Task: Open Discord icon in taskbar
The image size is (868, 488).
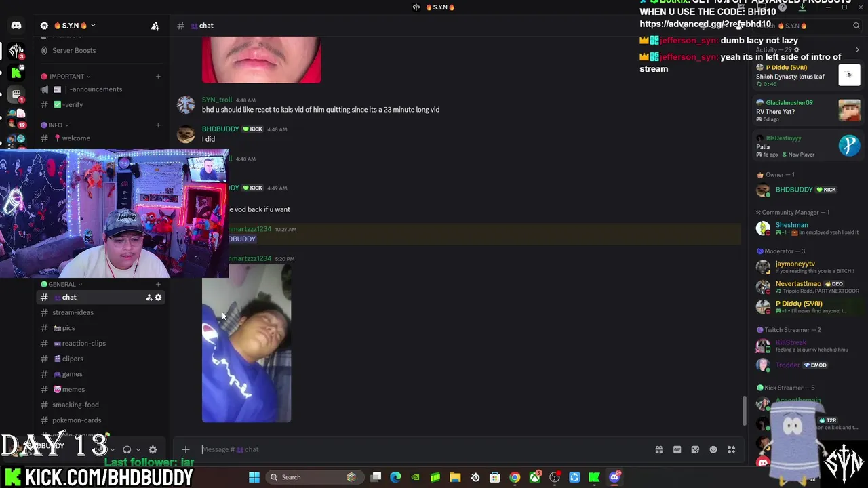Action: [614, 477]
